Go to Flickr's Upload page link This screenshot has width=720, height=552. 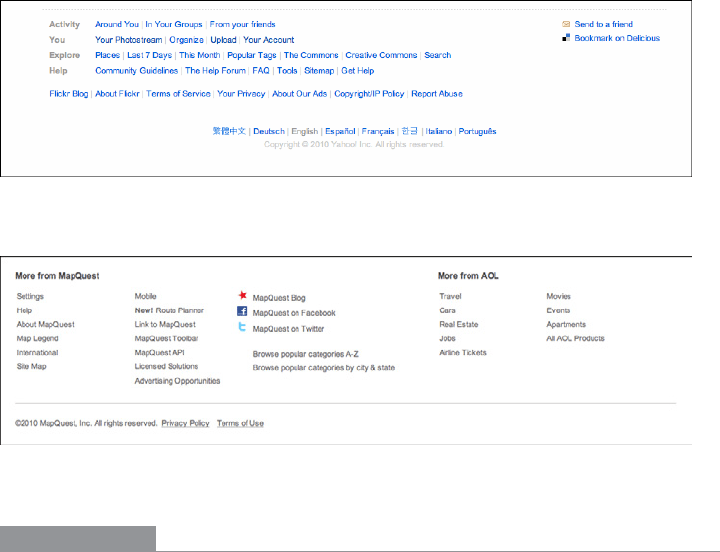point(223,40)
